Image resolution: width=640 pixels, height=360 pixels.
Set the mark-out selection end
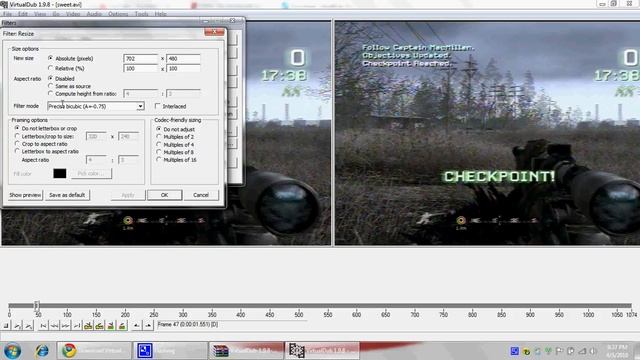pyautogui.click(x=148, y=326)
